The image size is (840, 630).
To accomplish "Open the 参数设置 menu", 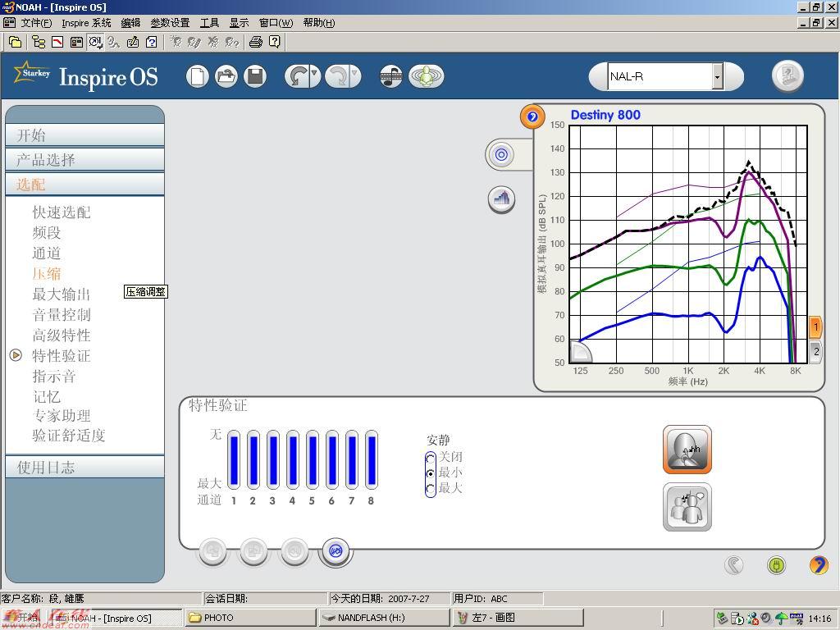I will tap(170, 22).
